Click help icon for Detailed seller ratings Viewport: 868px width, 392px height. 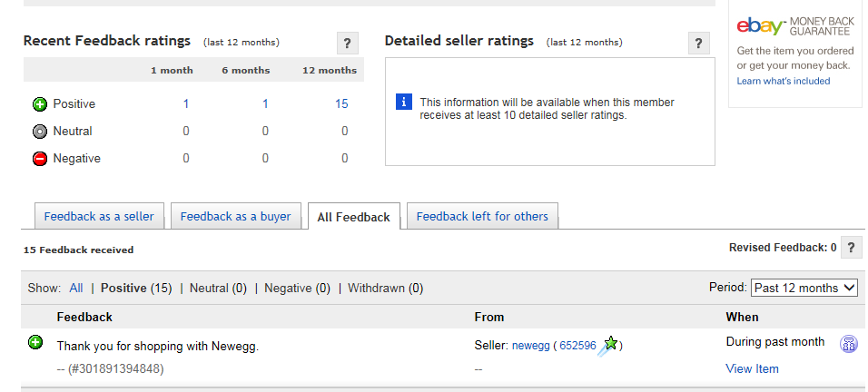point(698,43)
